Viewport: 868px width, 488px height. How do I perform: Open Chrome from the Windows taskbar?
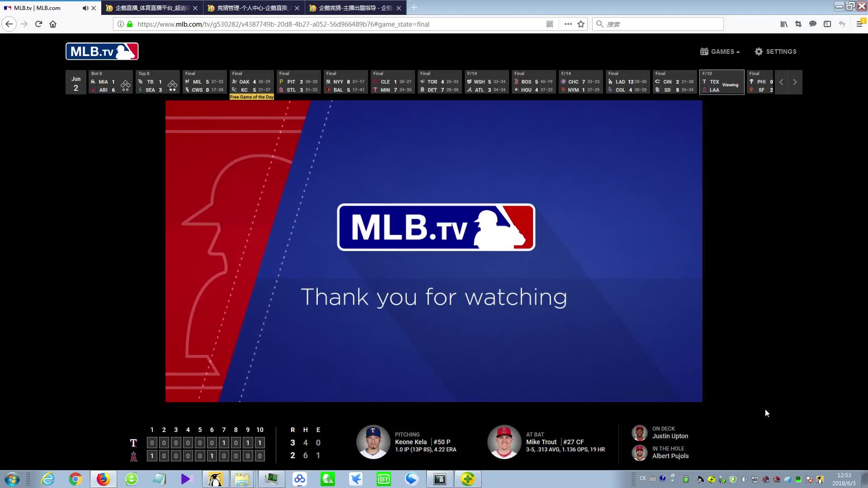click(75, 479)
